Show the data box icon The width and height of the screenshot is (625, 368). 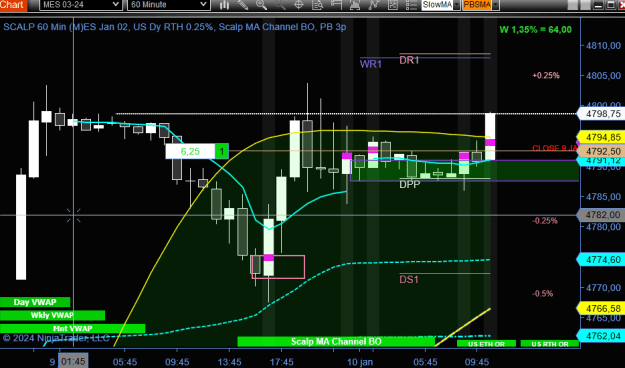318,5
